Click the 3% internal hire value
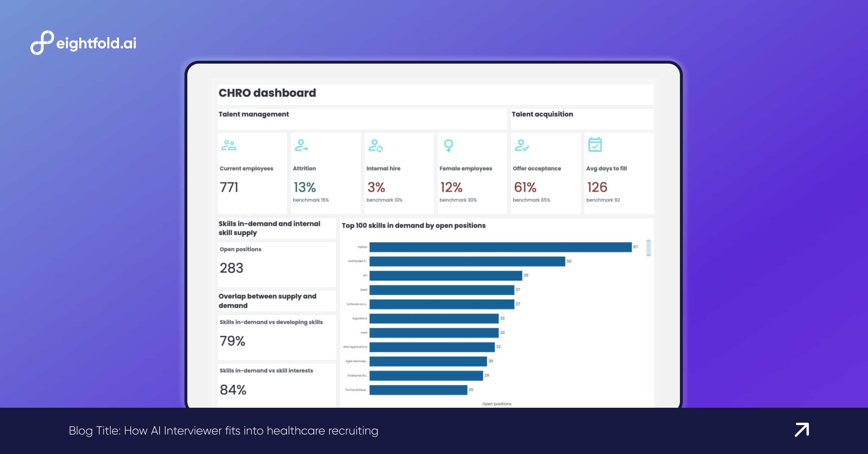 pos(376,187)
